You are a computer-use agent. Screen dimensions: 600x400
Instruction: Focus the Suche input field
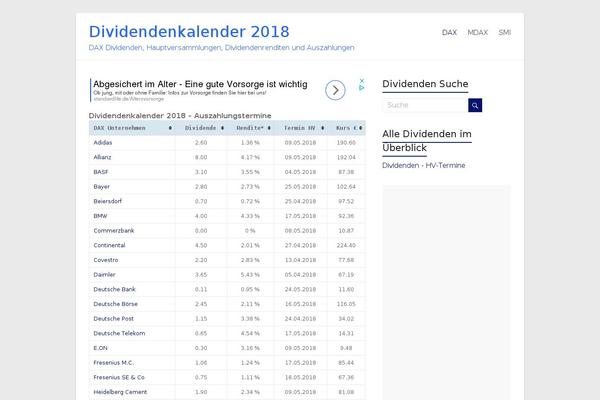click(425, 105)
